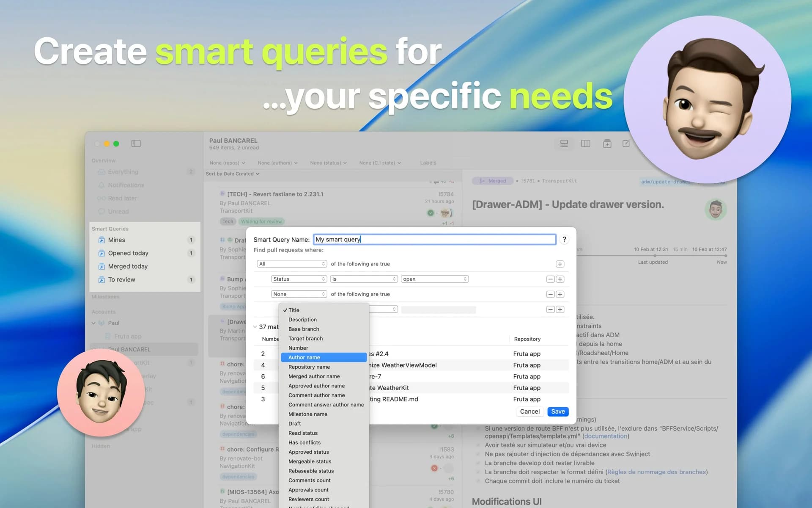Viewport: 812px width, 508px height.
Task: Click the column layout toolbar icon
Action: [585, 144]
